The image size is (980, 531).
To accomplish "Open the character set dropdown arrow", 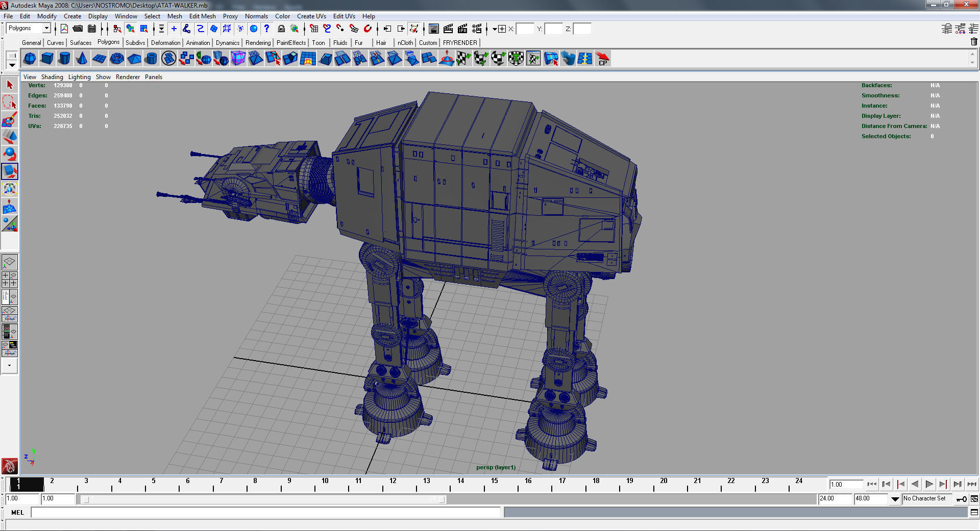I will [895, 499].
